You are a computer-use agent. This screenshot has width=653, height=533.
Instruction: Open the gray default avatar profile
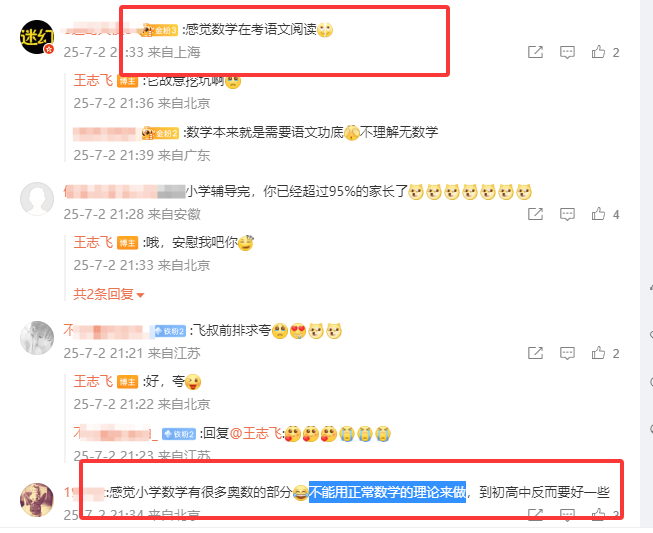[x=37, y=199]
